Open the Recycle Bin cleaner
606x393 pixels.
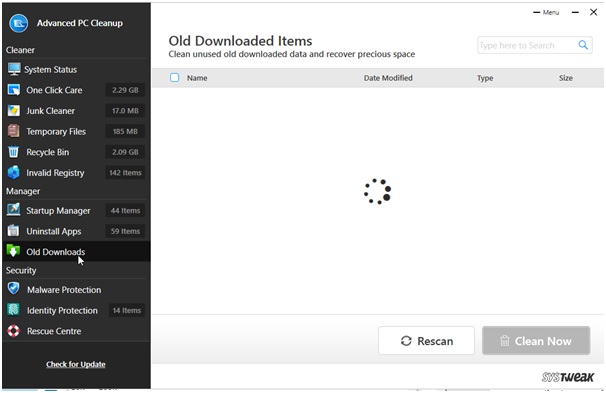pos(48,152)
